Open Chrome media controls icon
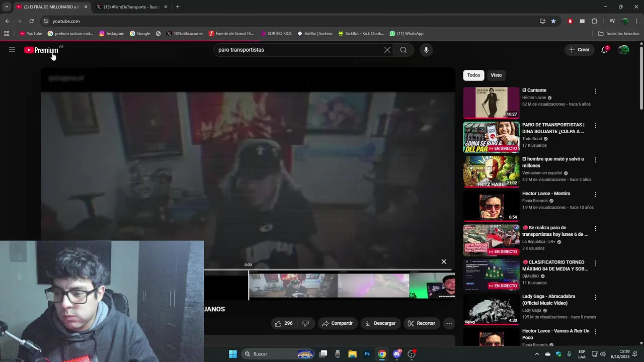 coord(612,21)
